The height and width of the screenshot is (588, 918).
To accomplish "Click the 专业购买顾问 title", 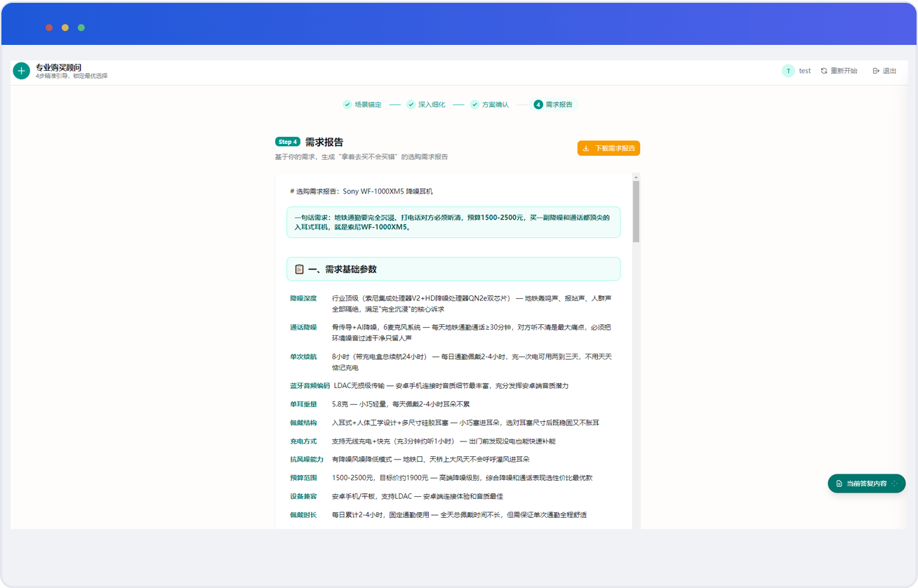I will tap(58, 67).
